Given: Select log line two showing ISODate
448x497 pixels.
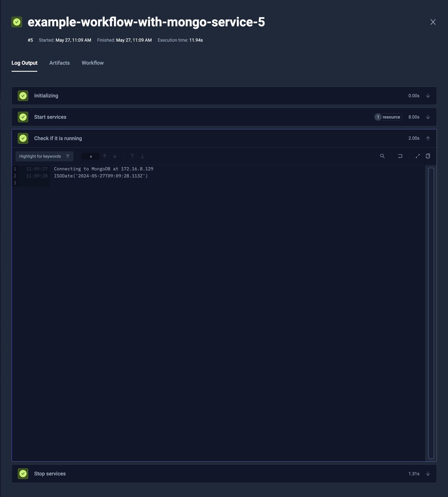Looking at the screenshot, I should tap(100, 176).
